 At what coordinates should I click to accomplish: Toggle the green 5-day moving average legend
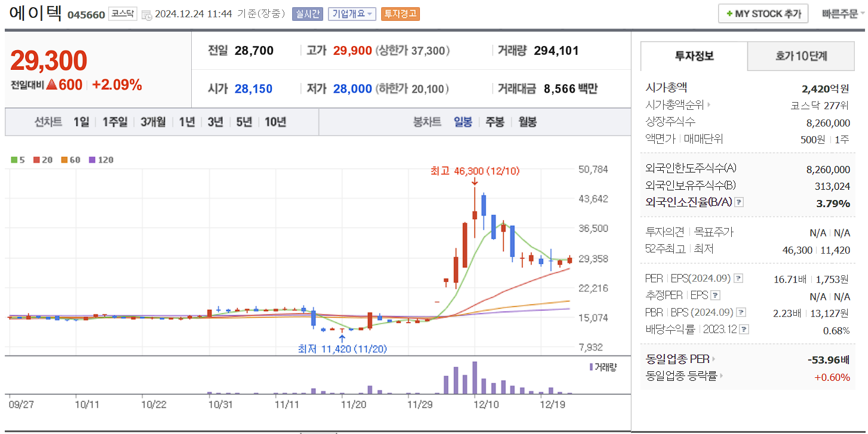[x=14, y=160]
